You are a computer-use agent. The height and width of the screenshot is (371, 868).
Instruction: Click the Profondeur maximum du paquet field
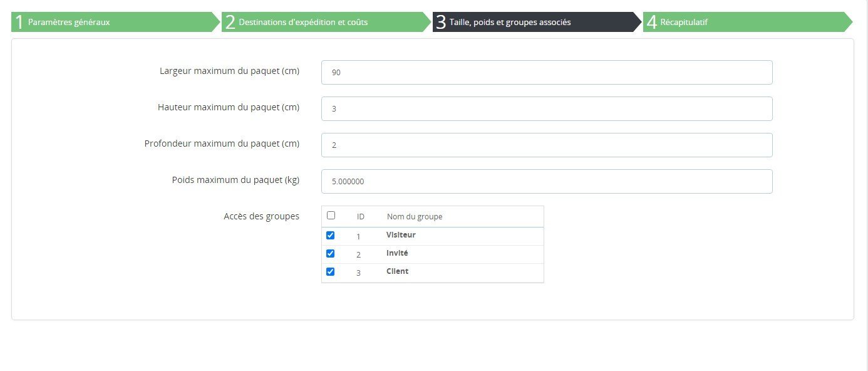(547, 145)
